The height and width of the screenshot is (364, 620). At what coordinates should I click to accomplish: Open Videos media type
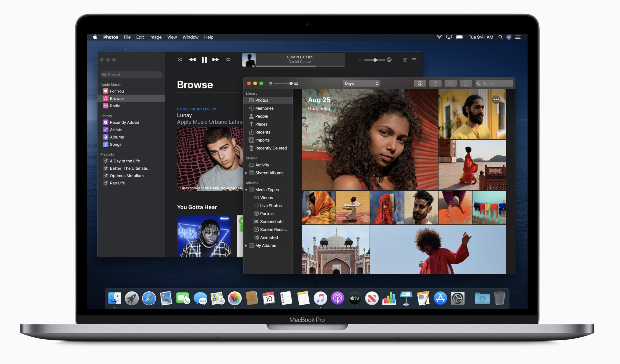268,198
